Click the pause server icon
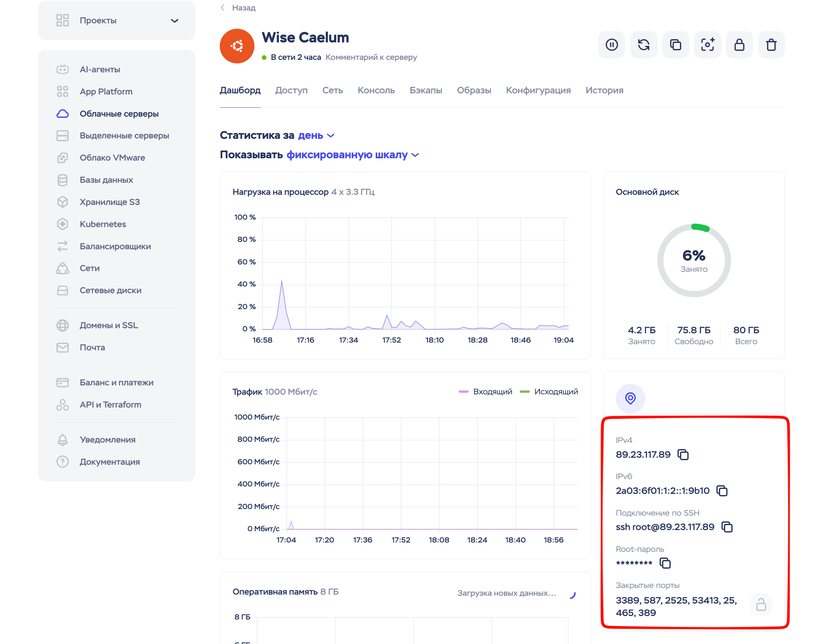The image size is (813, 644). tap(612, 45)
